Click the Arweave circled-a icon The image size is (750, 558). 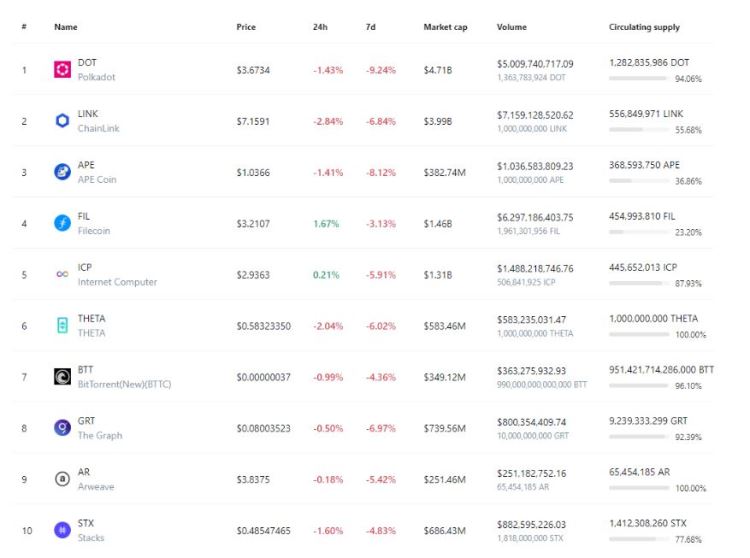point(62,479)
